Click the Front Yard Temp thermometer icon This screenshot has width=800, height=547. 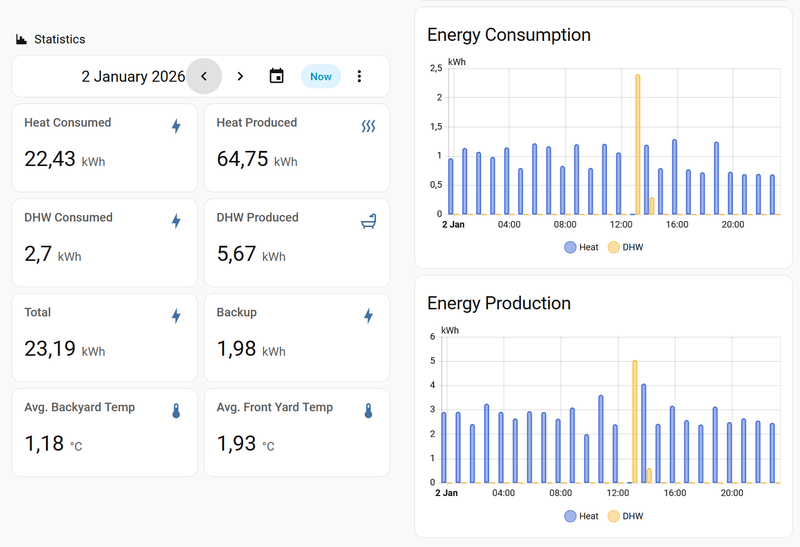pos(368,411)
